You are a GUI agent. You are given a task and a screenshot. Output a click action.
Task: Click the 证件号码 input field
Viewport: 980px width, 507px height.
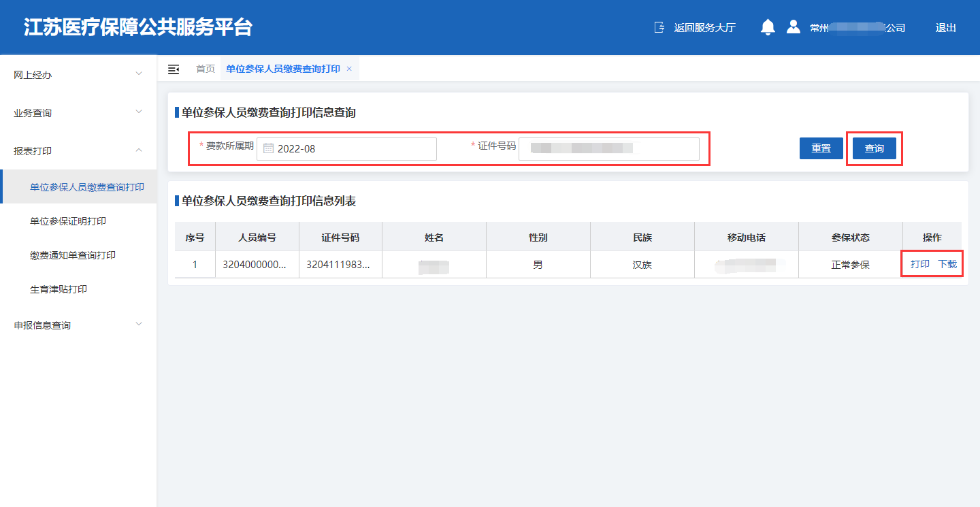608,149
